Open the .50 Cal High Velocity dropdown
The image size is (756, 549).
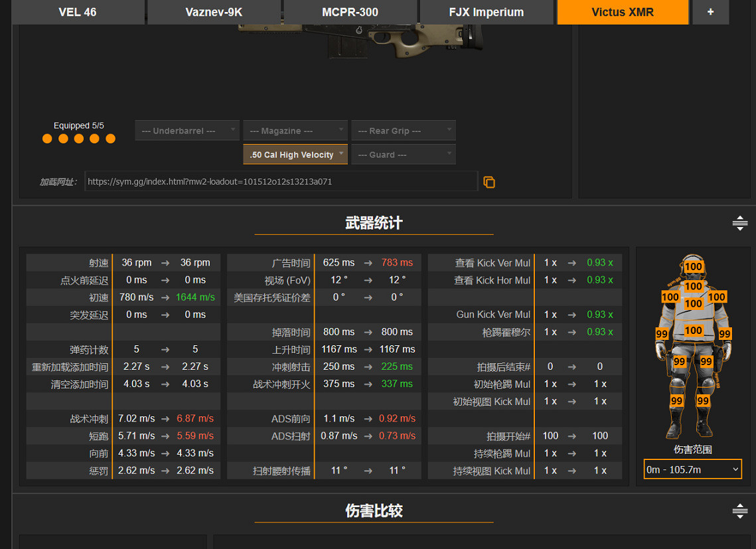(295, 155)
